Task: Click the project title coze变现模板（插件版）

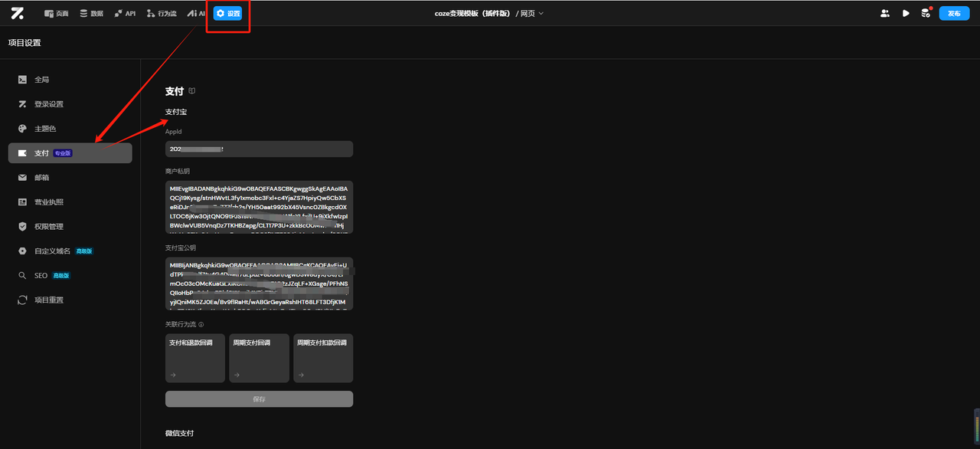Action: pos(473,13)
